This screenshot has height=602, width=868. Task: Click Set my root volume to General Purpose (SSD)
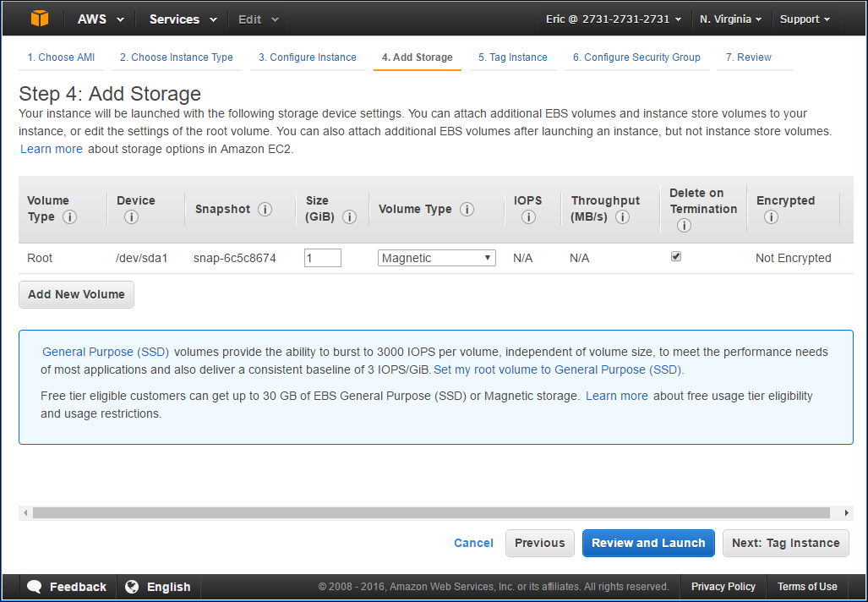[559, 369]
